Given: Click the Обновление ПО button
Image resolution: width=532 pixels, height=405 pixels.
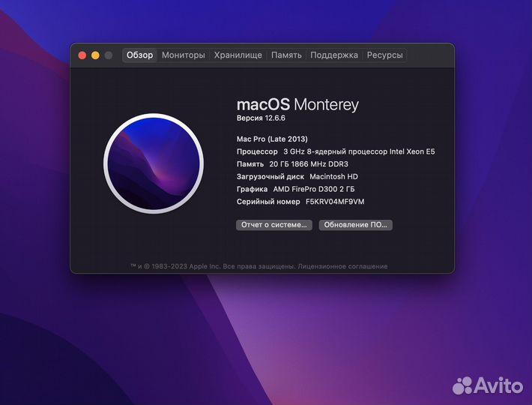Looking at the screenshot, I should [356, 225].
